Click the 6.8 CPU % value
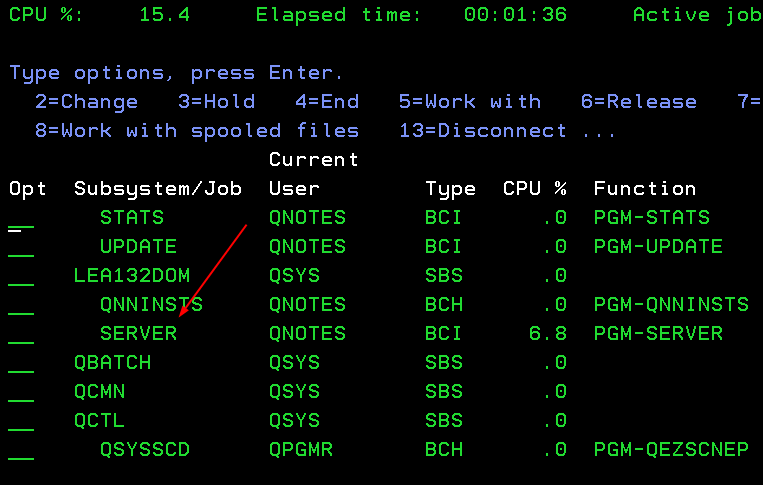Screen dimensions: 763x485 pyautogui.click(x=548, y=334)
